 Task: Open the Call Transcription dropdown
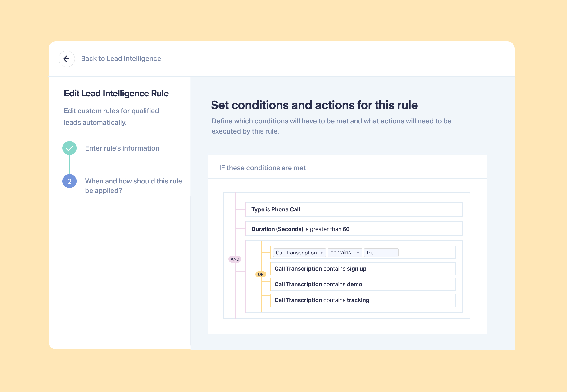[299, 253]
